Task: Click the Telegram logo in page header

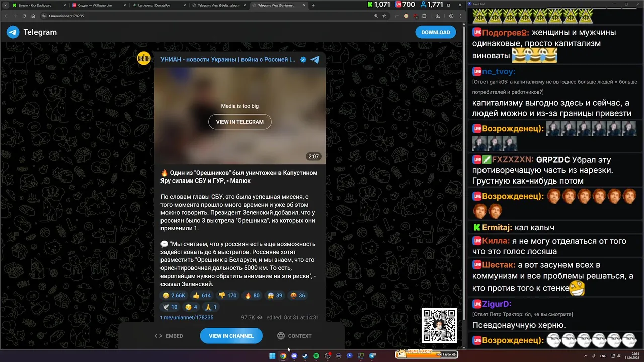Action: click(13, 32)
